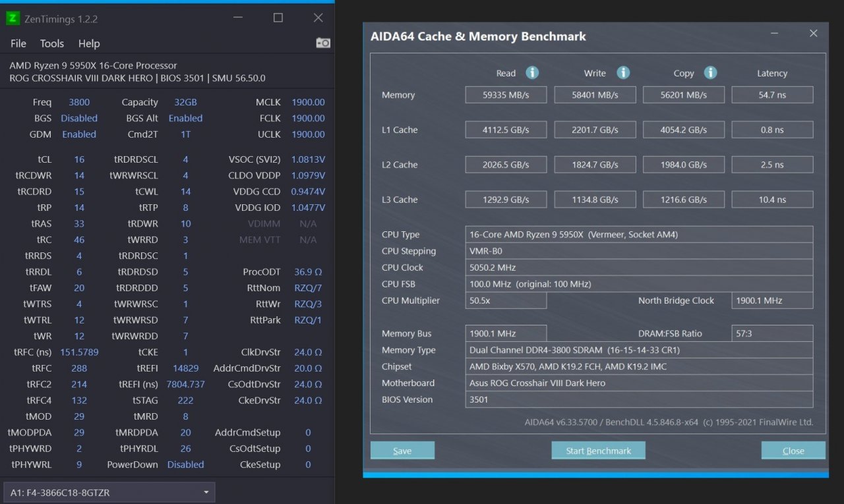Maximize the ZenTimings window
844x504 pixels.
278,18
